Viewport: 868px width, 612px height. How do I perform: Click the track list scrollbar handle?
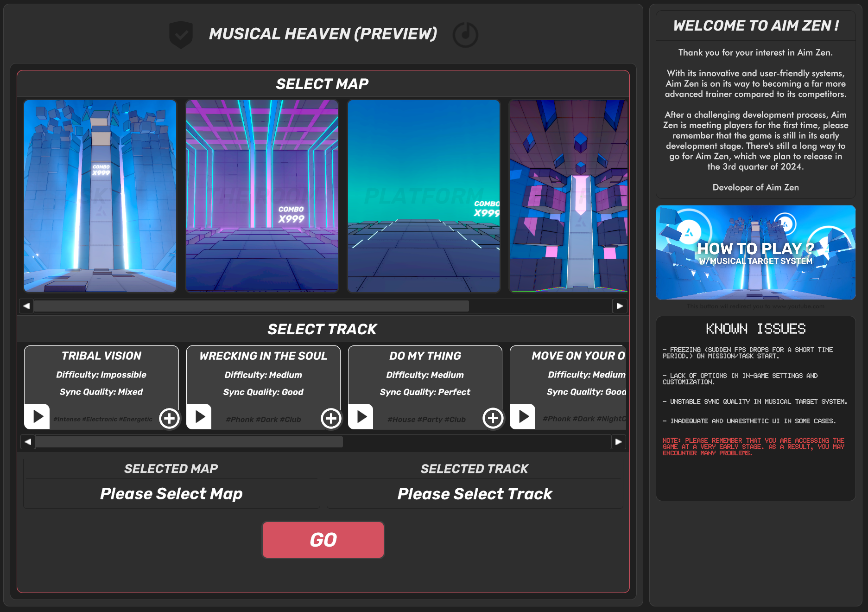tap(188, 442)
